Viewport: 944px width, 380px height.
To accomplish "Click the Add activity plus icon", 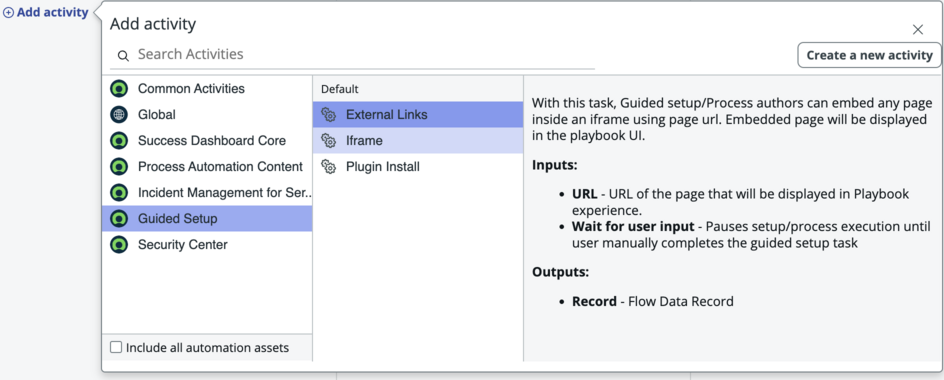I will (x=9, y=13).
